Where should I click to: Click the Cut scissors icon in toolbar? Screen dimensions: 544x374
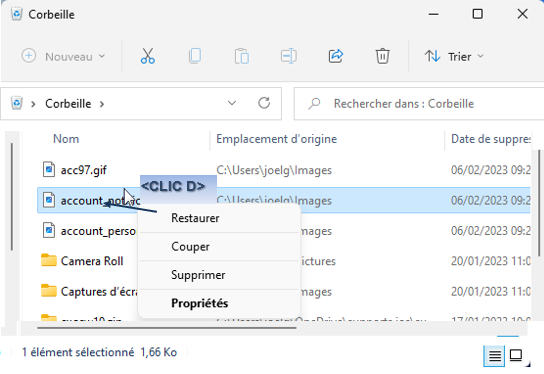point(148,56)
